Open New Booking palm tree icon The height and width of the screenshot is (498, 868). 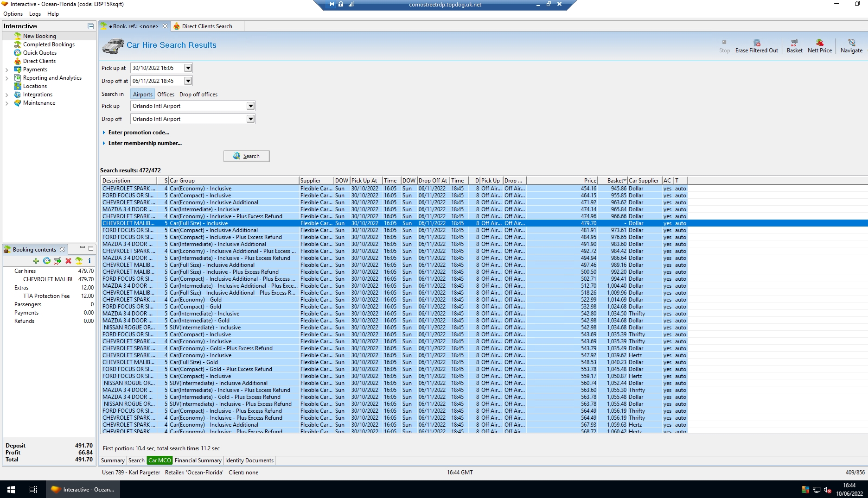tap(18, 36)
